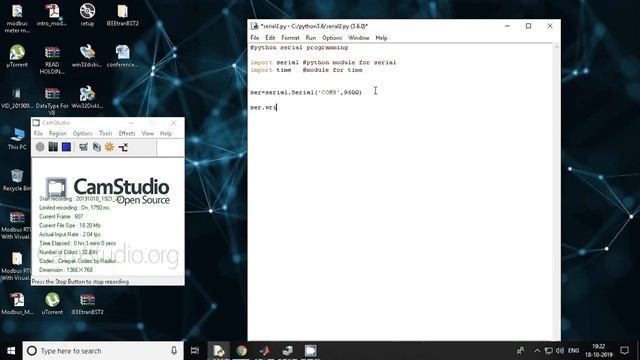
Task: Click the ENG language indicator
Action: click(573, 351)
